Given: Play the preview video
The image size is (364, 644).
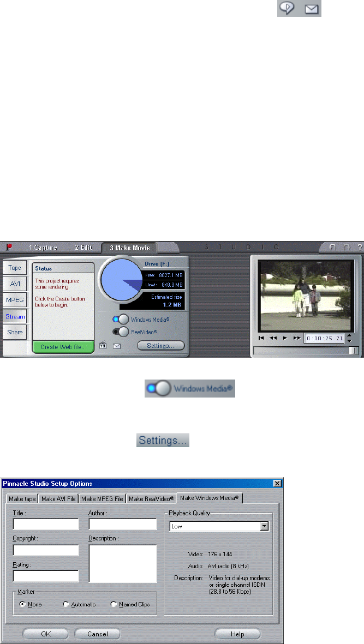Looking at the screenshot, I should [285, 338].
